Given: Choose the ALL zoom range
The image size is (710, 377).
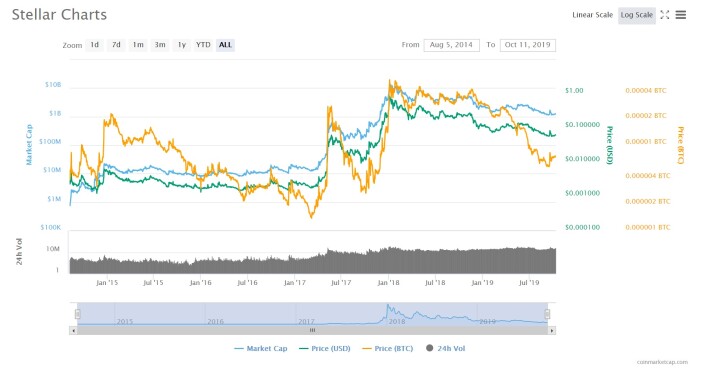Looking at the screenshot, I should pyautogui.click(x=225, y=45).
